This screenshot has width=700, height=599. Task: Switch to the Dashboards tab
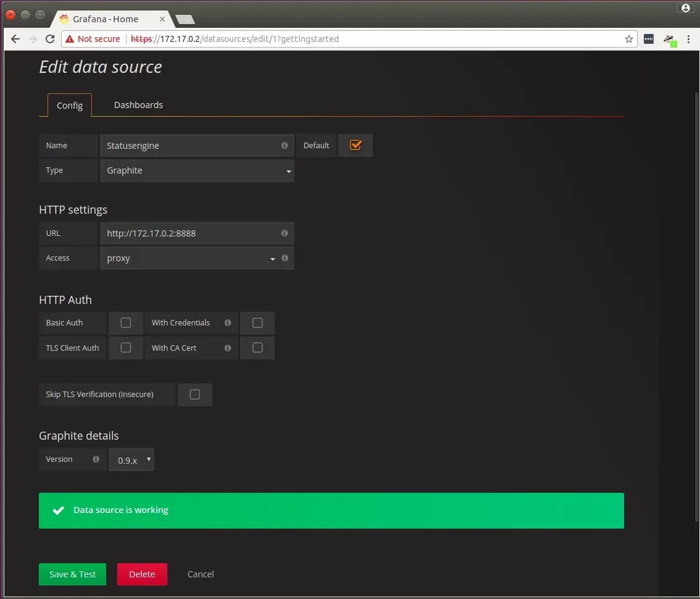tap(138, 105)
